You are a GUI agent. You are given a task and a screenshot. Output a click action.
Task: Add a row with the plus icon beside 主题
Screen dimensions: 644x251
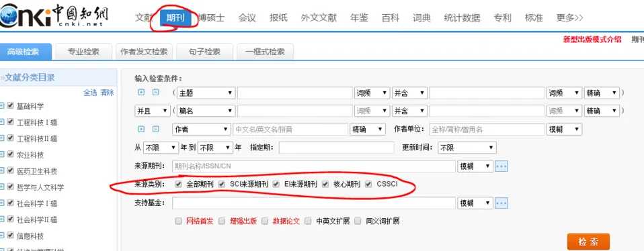tap(141, 93)
